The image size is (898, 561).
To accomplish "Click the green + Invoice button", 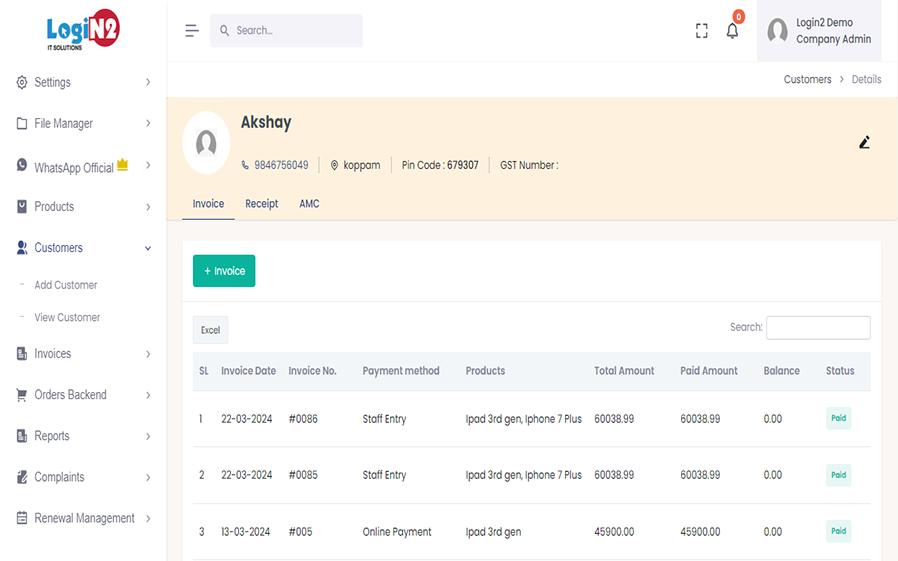I will 224,271.
